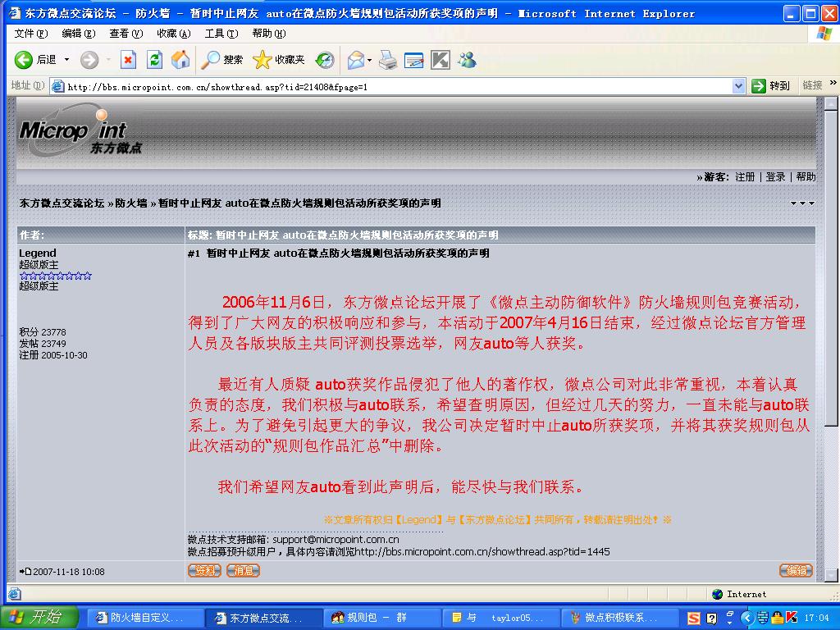The image size is (840, 630).
Task: Expand the toolbar chevron next to 链接
Action: click(833, 83)
